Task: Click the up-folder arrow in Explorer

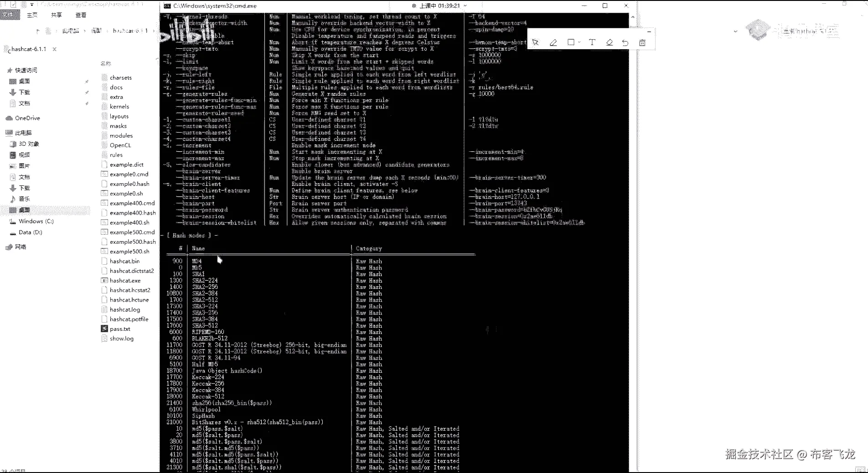Action: tap(38, 31)
